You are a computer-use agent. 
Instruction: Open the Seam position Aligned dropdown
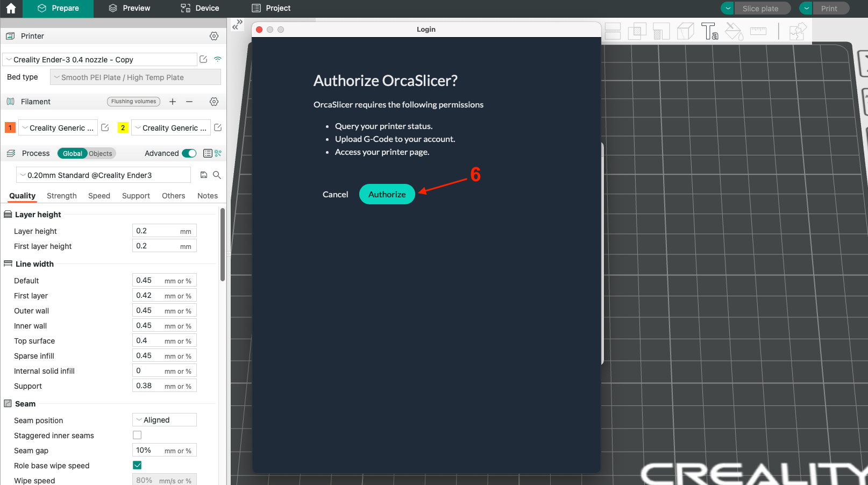165,420
